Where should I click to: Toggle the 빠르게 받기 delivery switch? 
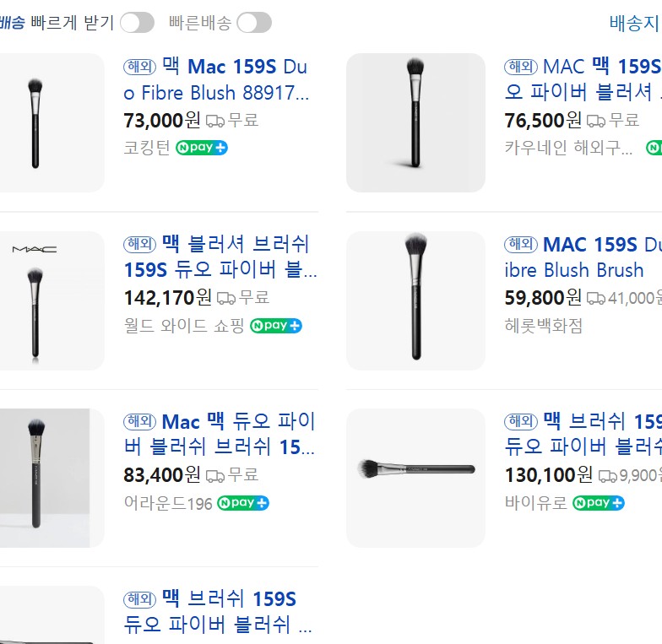tap(137, 23)
